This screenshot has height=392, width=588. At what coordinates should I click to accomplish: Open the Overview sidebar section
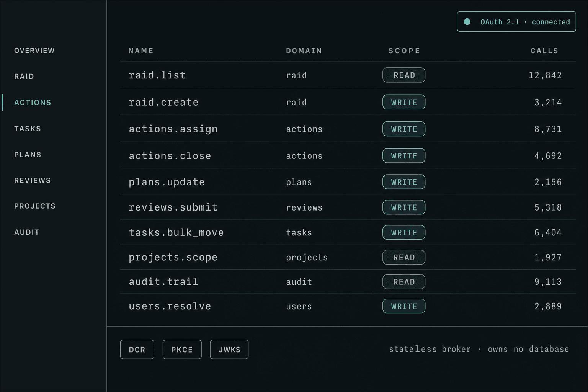click(34, 51)
